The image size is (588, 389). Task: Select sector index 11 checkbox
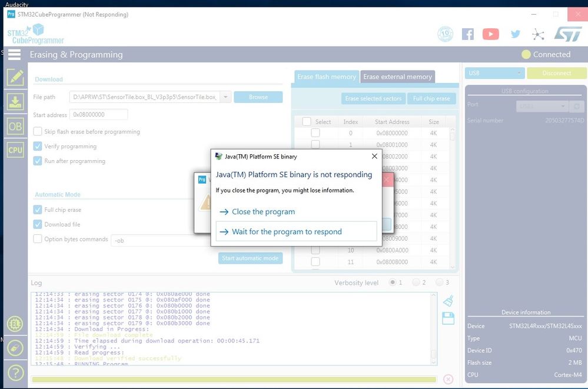click(x=315, y=261)
